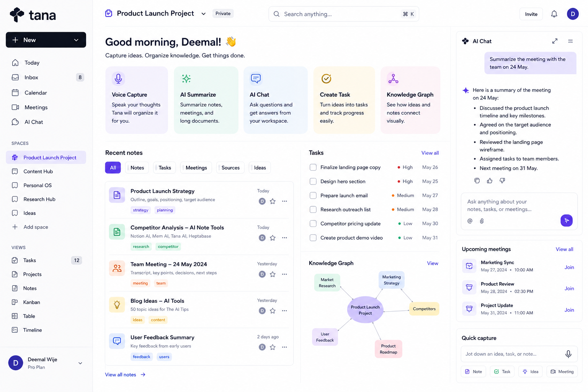This screenshot has width=588, height=392.
Task: Show All recent notes filter
Action: click(113, 168)
